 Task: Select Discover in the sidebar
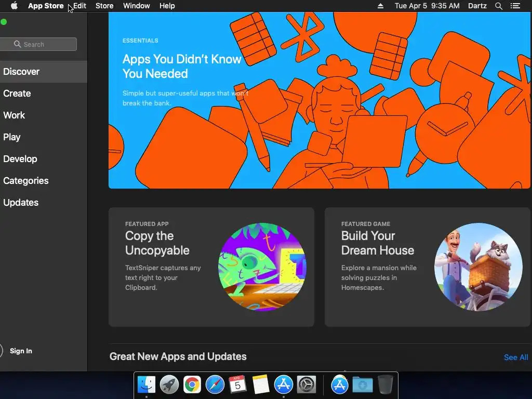pyautogui.click(x=44, y=72)
